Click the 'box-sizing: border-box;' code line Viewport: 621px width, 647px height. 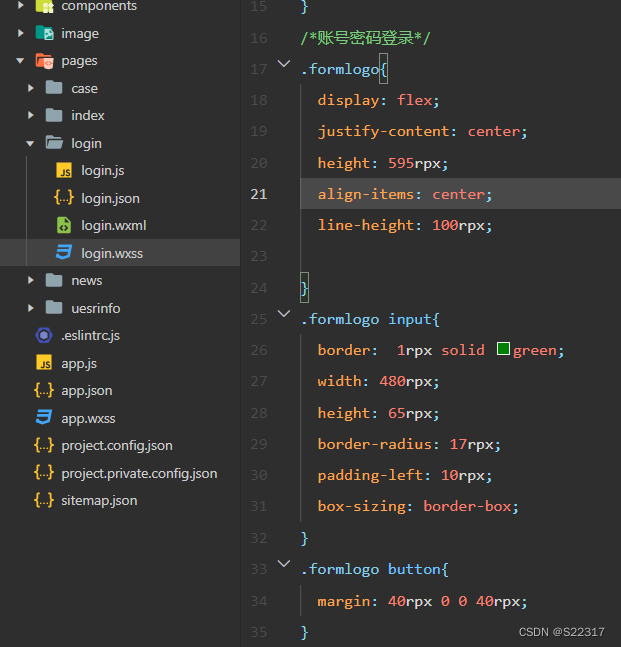click(418, 506)
